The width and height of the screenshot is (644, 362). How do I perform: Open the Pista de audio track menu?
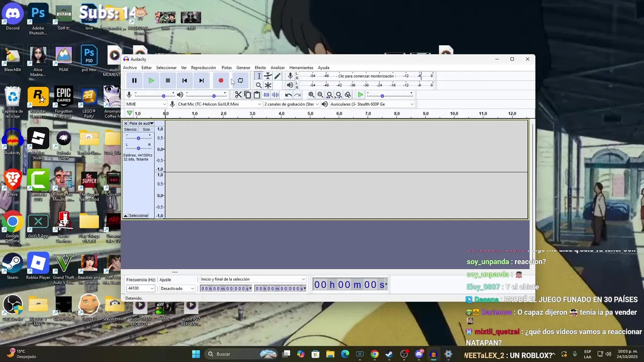141,123
